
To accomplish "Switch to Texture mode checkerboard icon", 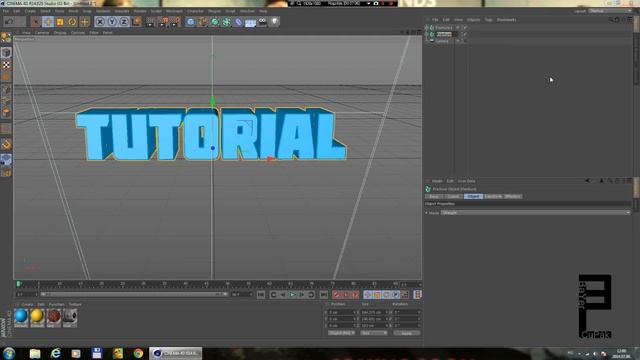I will tap(6, 65).
